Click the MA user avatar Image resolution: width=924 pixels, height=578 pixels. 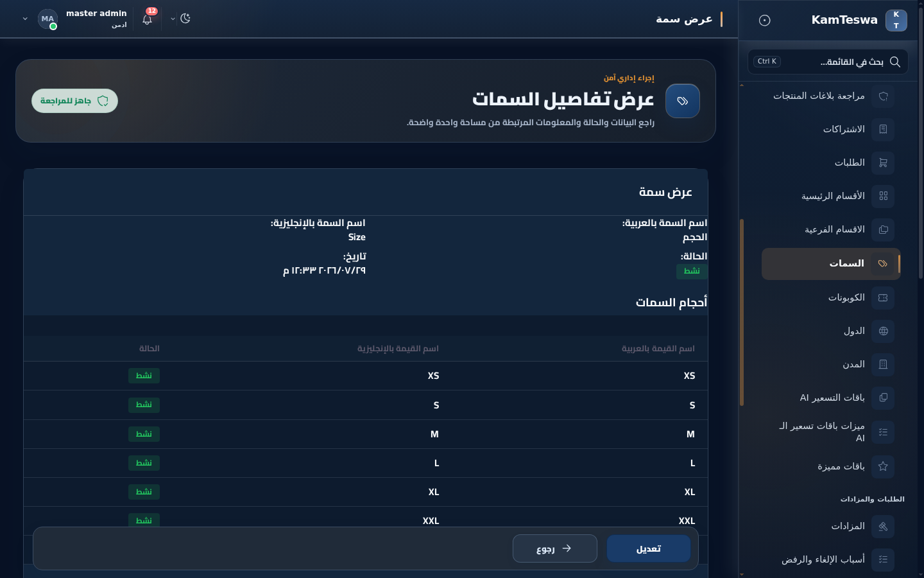(x=48, y=19)
